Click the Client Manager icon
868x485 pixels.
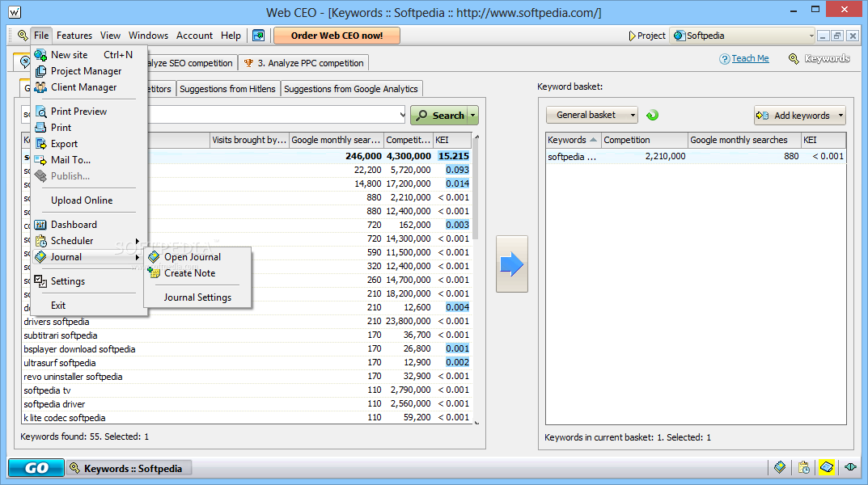[x=40, y=87]
